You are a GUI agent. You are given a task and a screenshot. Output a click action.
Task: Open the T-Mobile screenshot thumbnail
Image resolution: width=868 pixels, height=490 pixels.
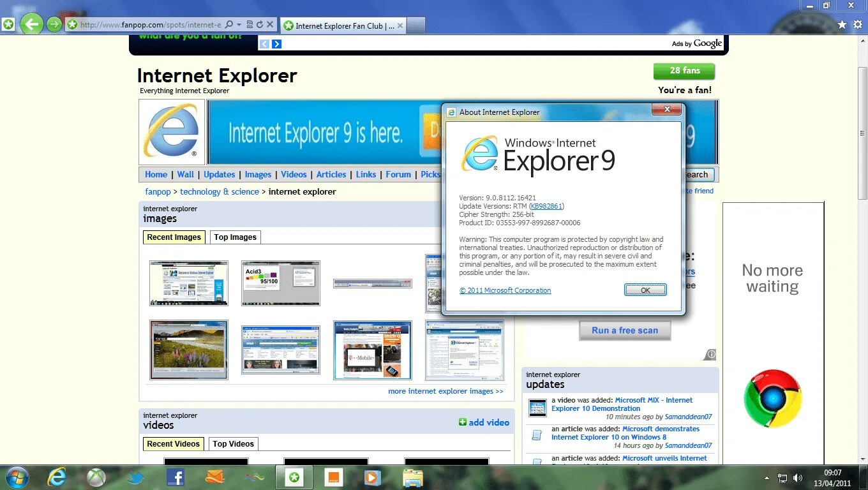coord(373,350)
